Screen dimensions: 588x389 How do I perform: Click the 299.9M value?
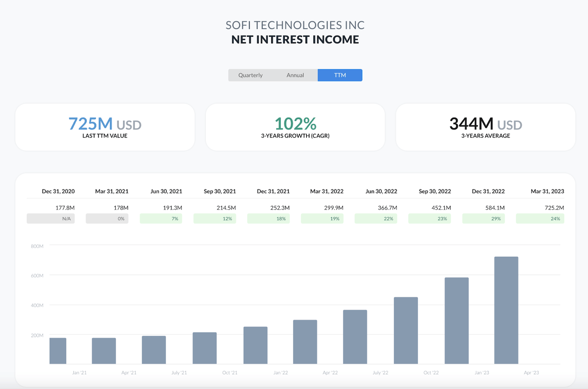334,208
